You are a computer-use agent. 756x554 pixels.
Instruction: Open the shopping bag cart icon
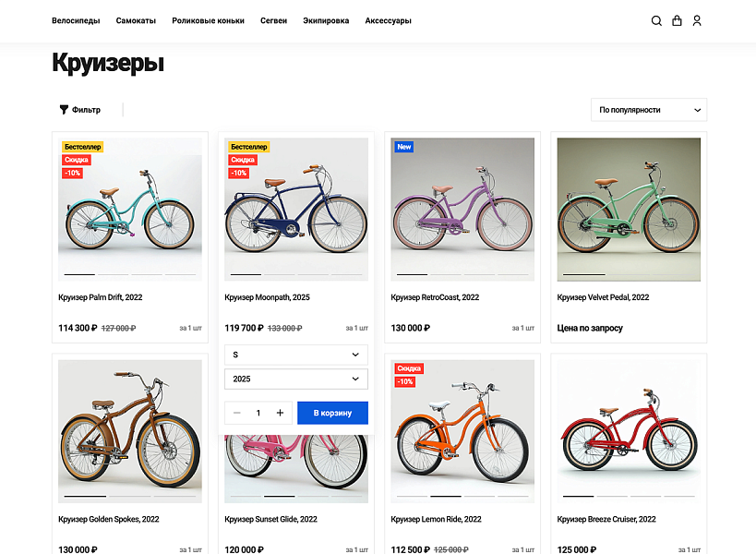point(677,20)
